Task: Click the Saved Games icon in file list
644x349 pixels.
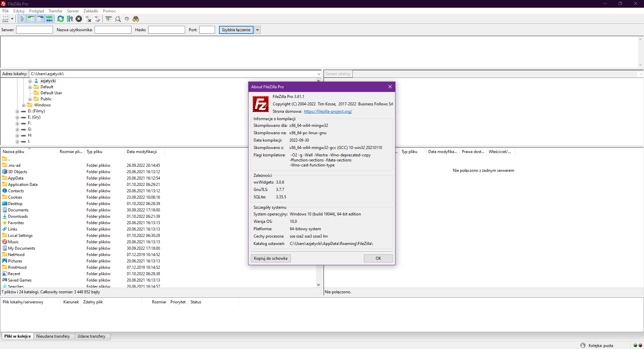Action: pyautogui.click(x=5, y=280)
